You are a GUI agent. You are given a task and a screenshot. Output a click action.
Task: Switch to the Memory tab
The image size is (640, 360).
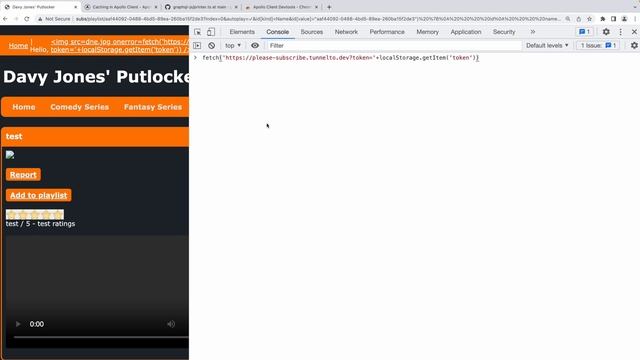coord(427,32)
